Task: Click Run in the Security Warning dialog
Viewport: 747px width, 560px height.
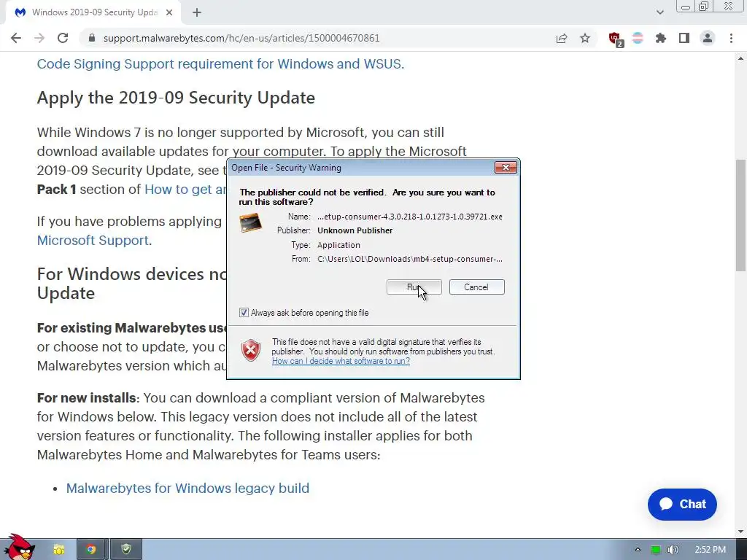Action: point(414,287)
